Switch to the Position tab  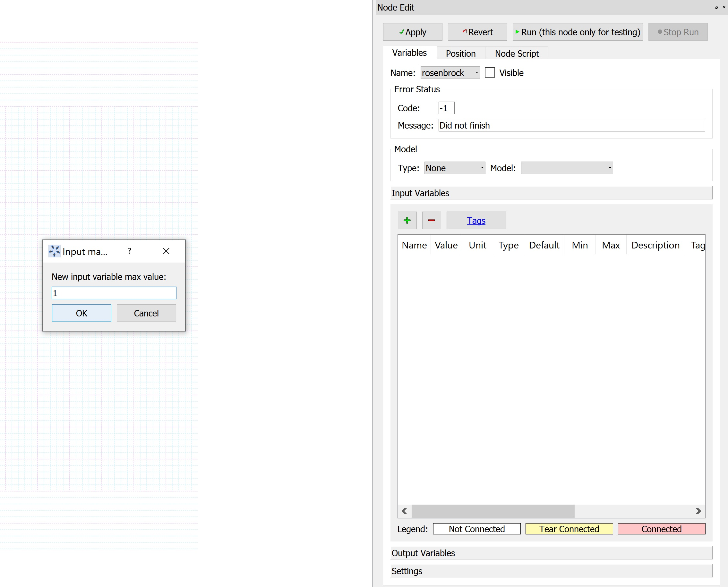pos(461,54)
